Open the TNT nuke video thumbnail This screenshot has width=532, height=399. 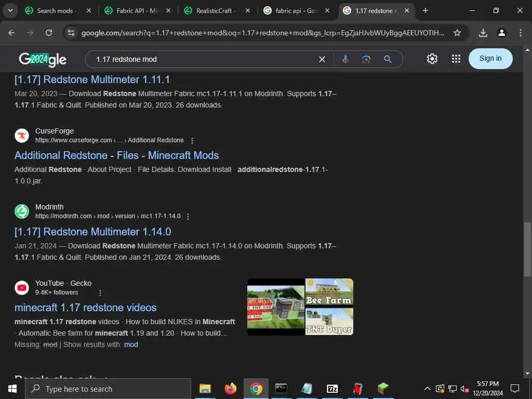(276, 307)
